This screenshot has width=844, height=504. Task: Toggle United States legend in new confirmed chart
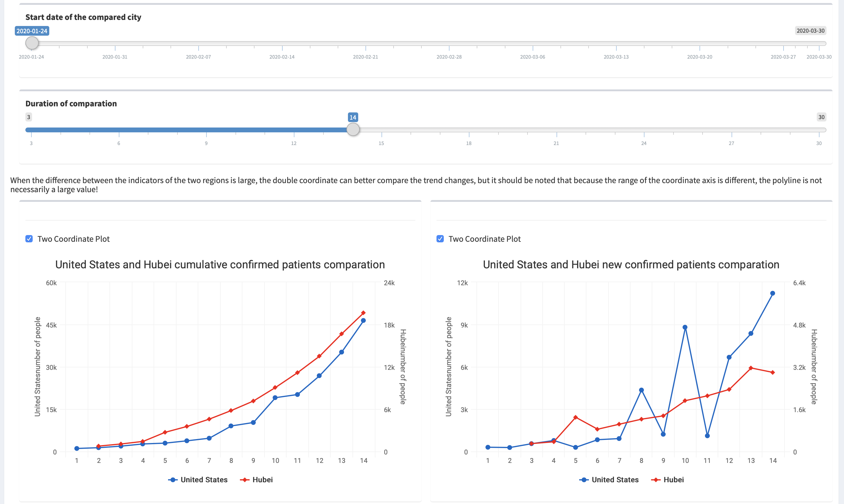pyautogui.click(x=609, y=480)
